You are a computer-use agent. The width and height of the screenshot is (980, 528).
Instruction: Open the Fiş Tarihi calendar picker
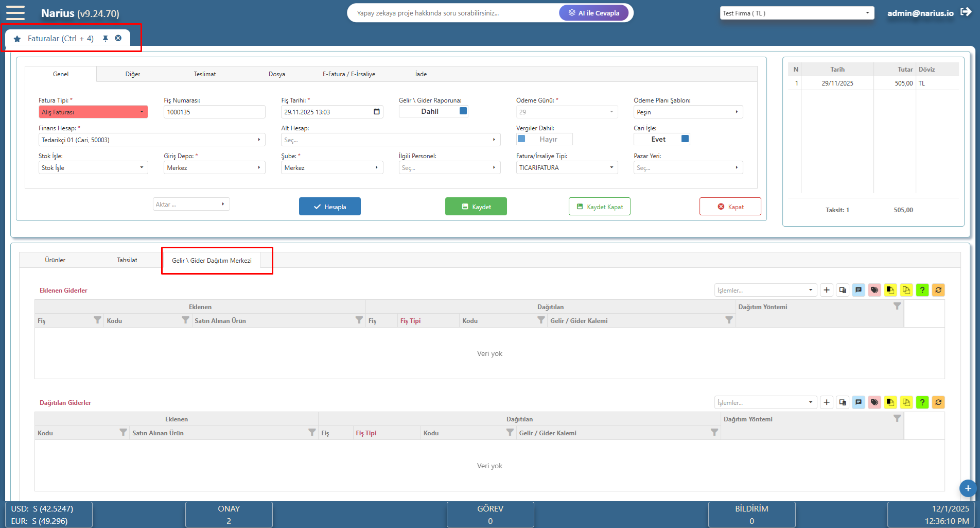click(x=377, y=112)
